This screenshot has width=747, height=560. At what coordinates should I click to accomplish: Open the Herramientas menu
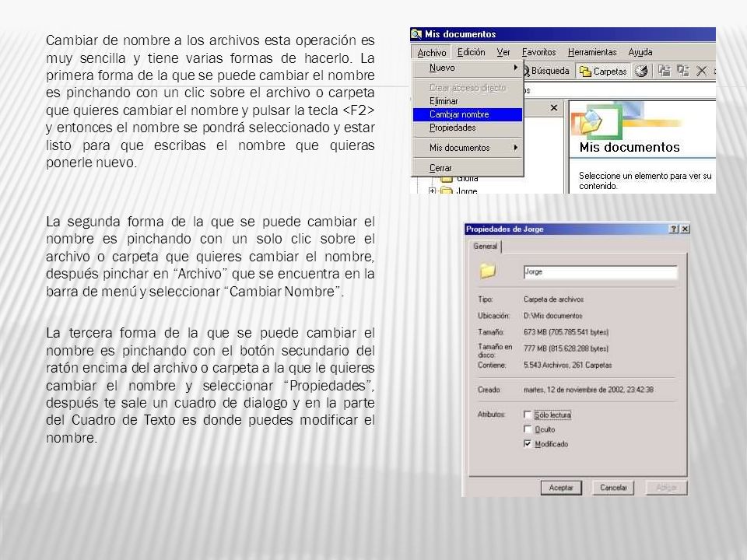coord(591,52)
